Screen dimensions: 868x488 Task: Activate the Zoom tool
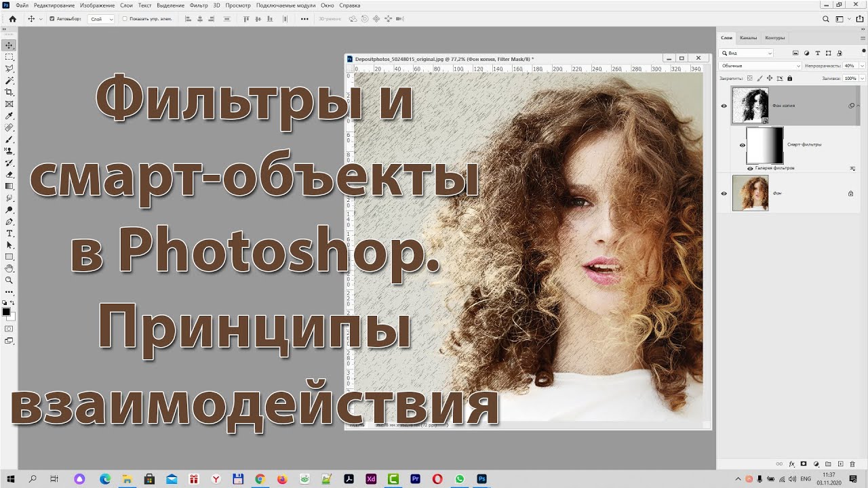(9, 280)
